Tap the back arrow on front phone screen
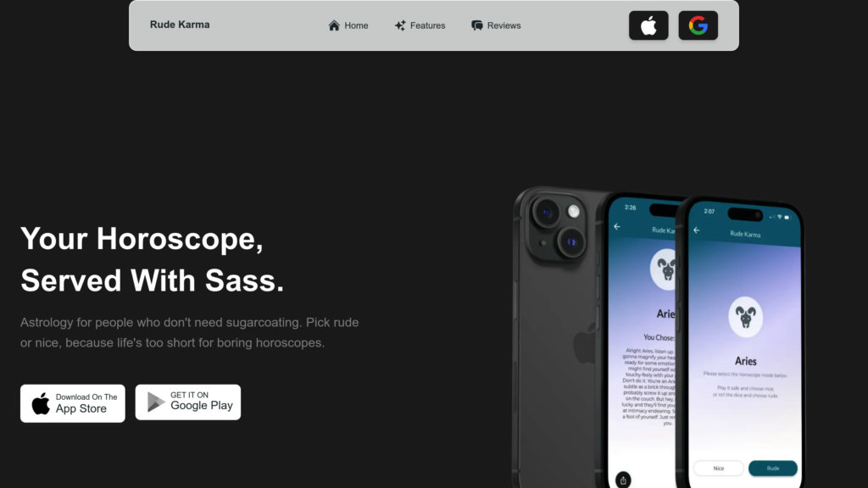The image size is (868, 488). point(697,230)
